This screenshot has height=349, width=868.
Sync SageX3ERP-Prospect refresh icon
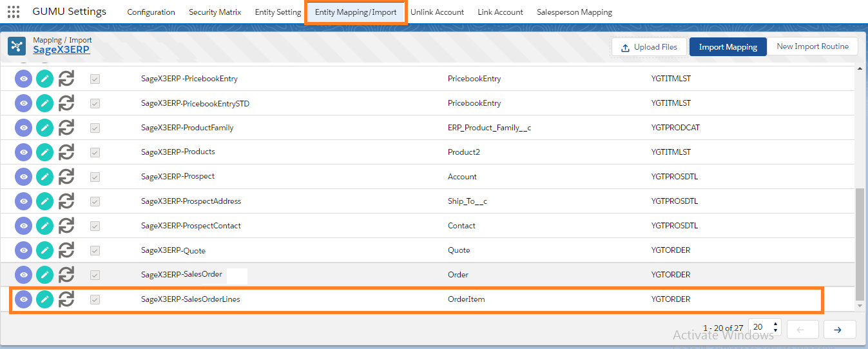tap(66, 177)
